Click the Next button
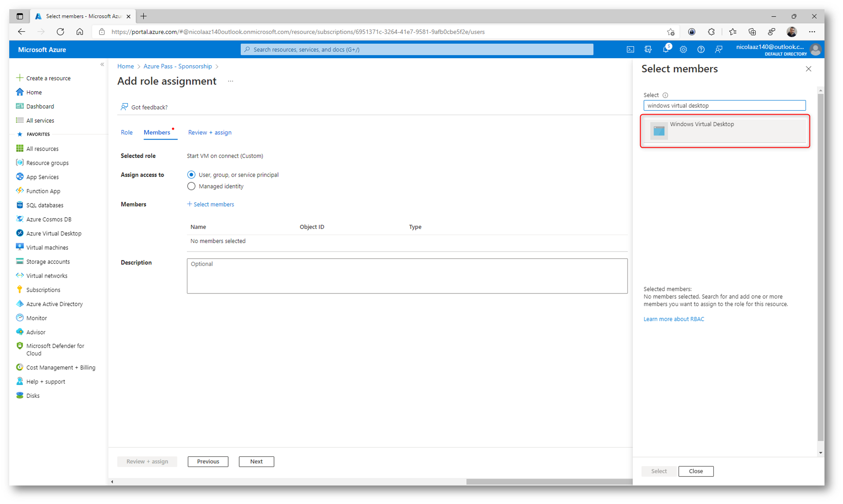 click(x=256, y=461)
